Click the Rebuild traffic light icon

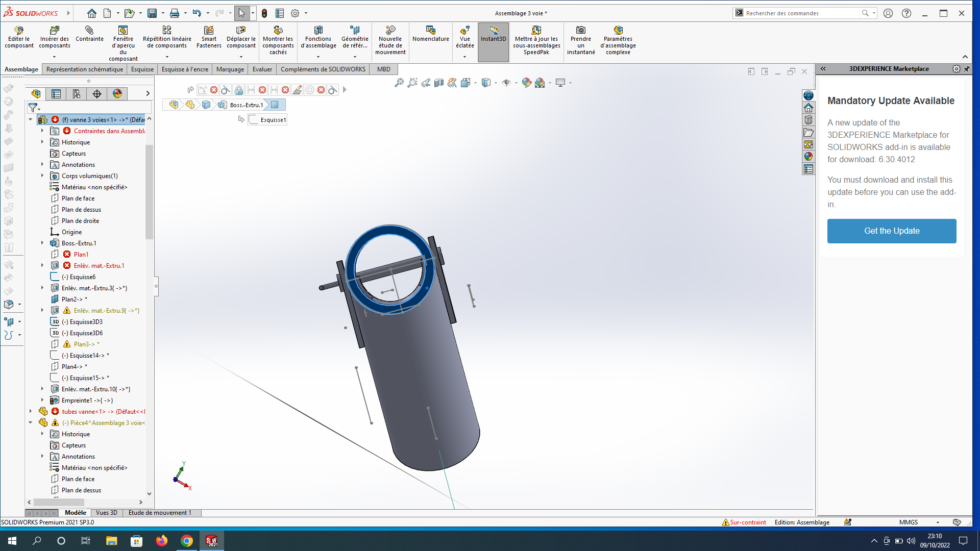[x=264, y=13]
